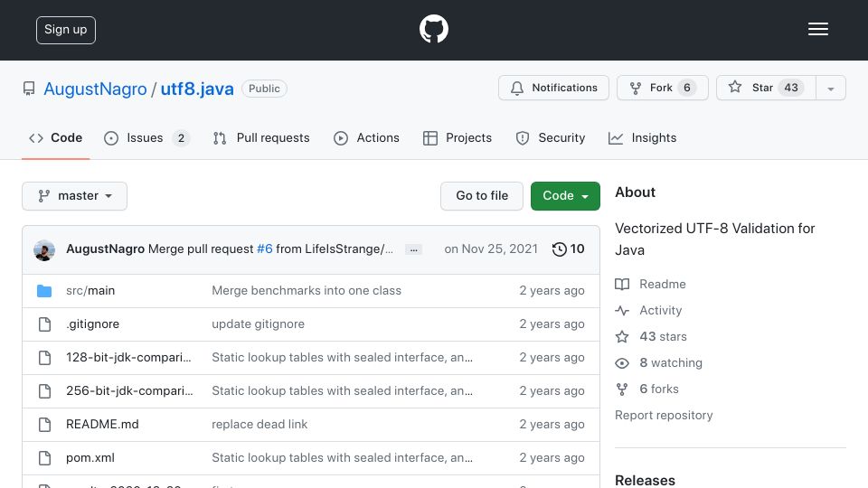
Task: Open commit 'update gitignore'
Action: 258,324
